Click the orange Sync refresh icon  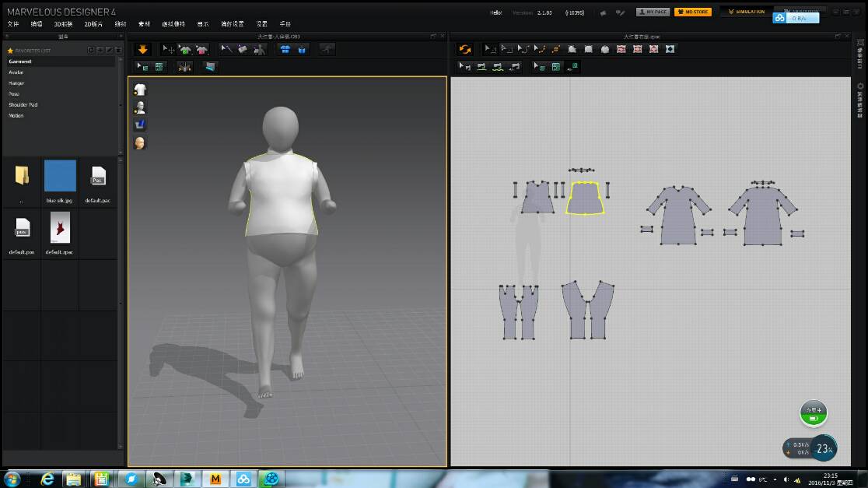click(465, 49)
